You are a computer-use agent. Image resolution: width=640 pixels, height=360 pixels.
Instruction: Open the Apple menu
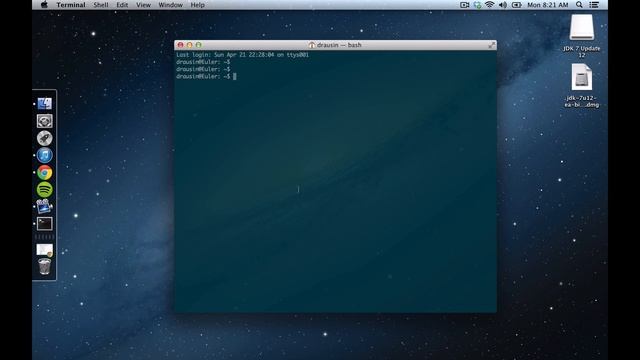pyautogui.click(x=44, y=5)
